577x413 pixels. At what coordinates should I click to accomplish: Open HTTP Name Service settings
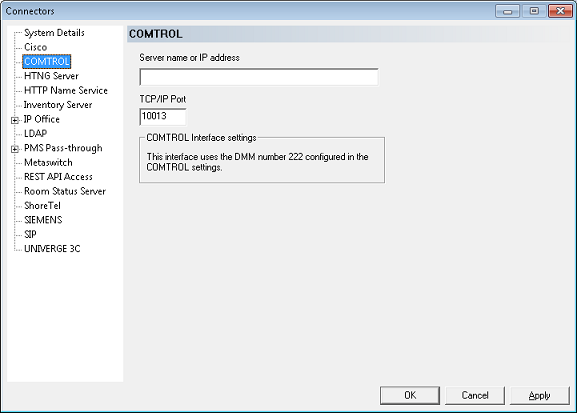point(66,90)
